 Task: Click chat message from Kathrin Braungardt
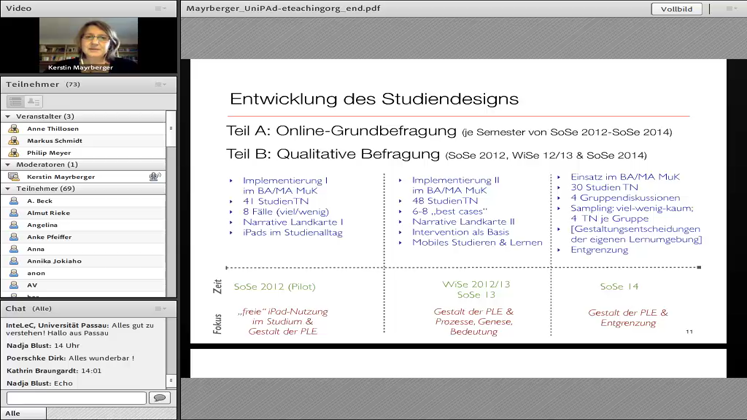tap(54, 370)
